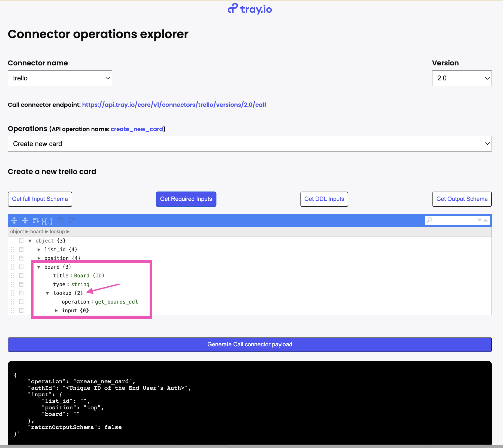Click lookup in the breadcrumb path
Viewport: 503px width, 448px height.
pos(57,231)
